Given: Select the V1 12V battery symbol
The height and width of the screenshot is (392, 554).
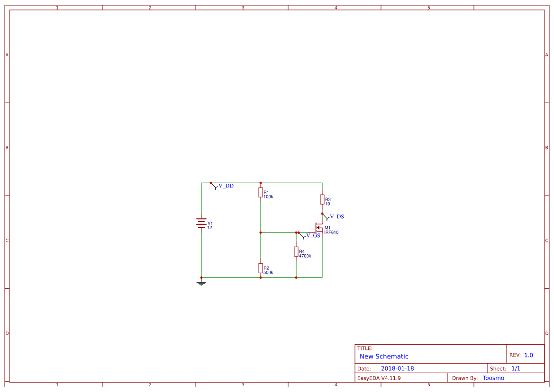Looking at the screenshot, I should click(x=201, y=223).
